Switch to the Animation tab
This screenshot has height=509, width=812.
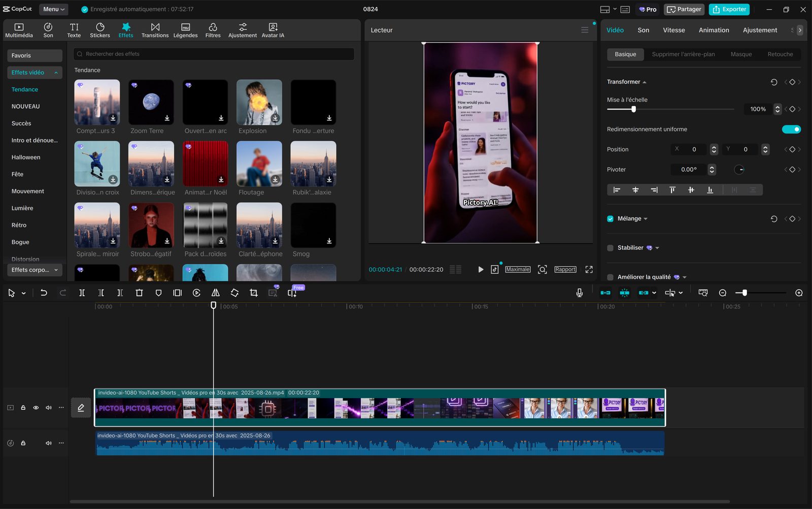[714, 30]
